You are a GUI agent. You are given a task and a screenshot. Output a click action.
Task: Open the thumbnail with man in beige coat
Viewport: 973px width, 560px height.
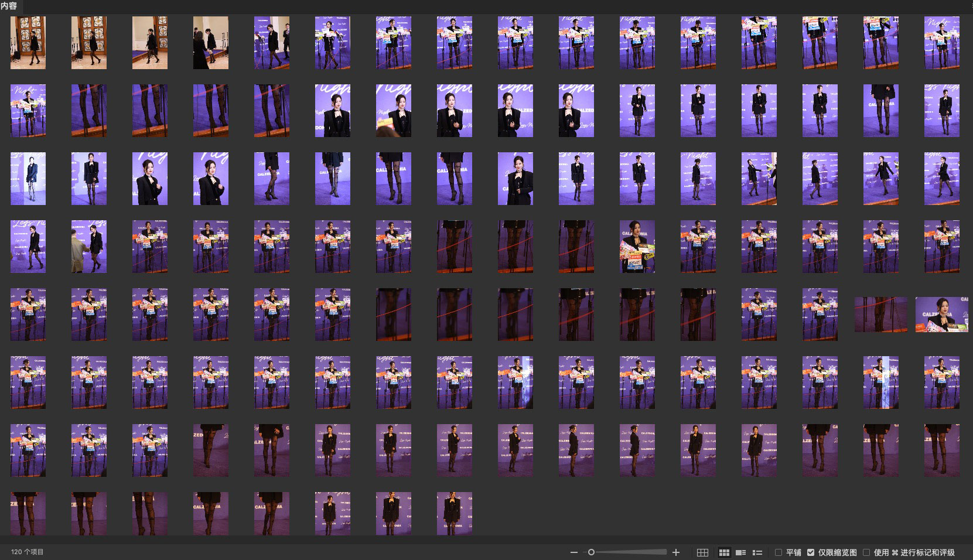[x=89, y=247]
